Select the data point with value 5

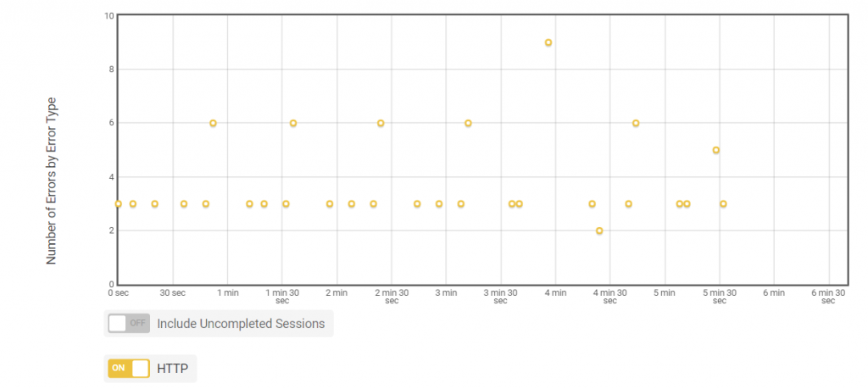tap(715, 150)
